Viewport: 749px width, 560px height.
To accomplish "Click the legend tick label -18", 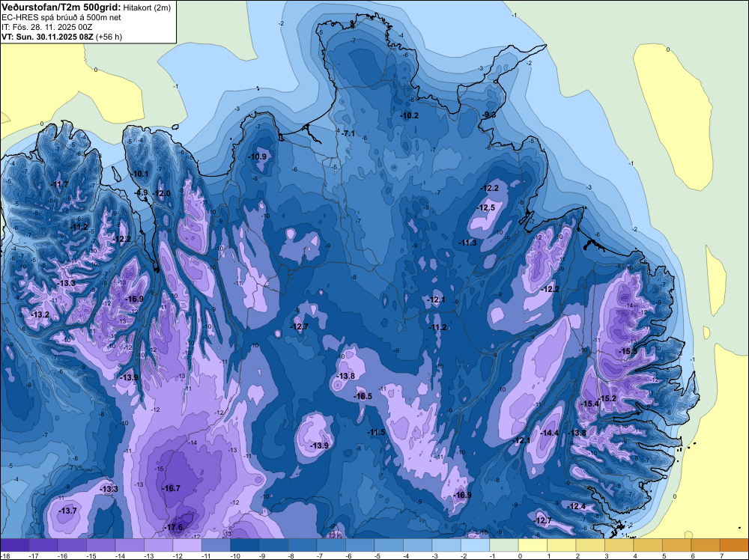I will (x=4, y=556).
